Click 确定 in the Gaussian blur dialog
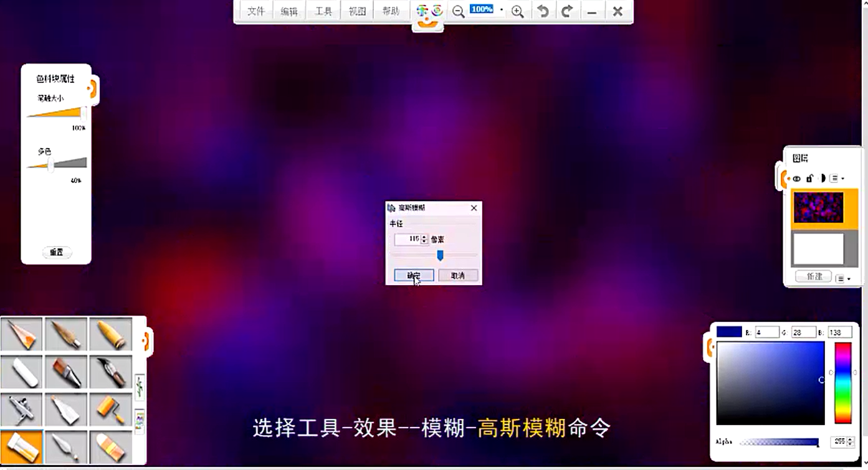The image size is (868, 470). point(414,275)
